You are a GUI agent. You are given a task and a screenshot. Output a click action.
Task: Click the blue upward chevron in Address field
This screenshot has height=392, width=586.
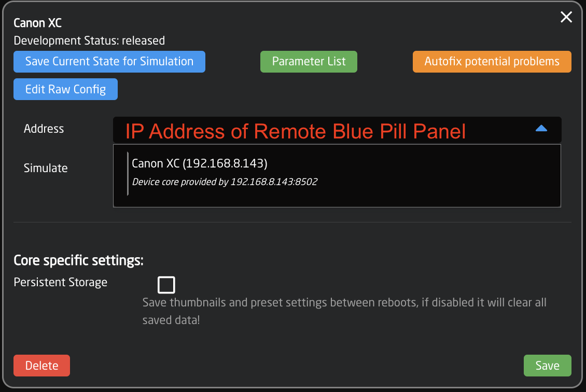pos(541,128)
